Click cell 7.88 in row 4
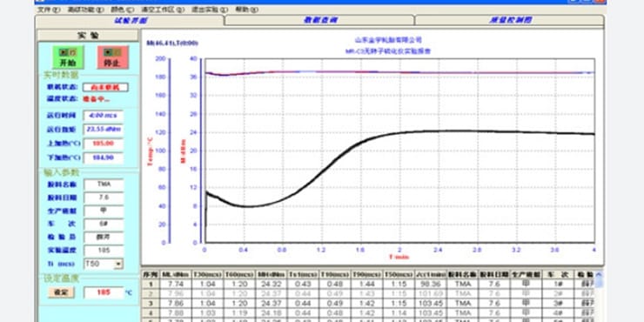 [176, 313]
